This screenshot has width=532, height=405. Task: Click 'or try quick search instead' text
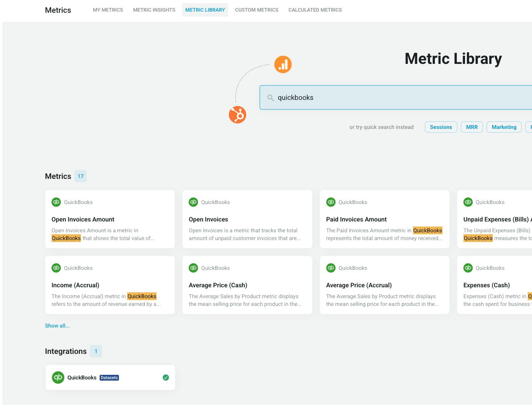(381, 127)
